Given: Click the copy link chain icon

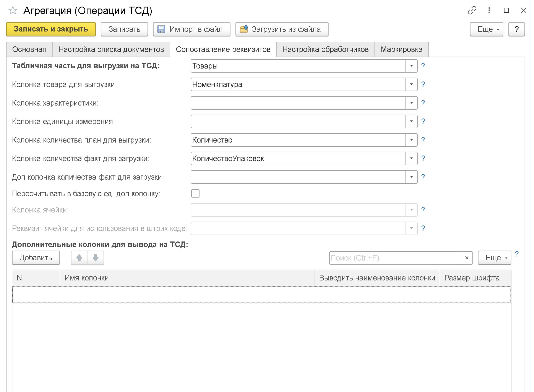Looking at the screenshot, I should pos(472,10).
